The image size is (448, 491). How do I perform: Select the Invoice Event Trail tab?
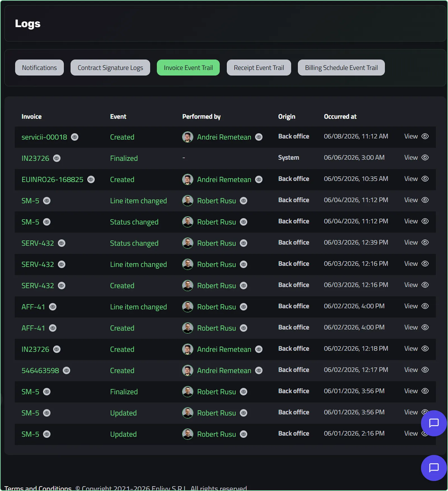(x=188, y=68)
